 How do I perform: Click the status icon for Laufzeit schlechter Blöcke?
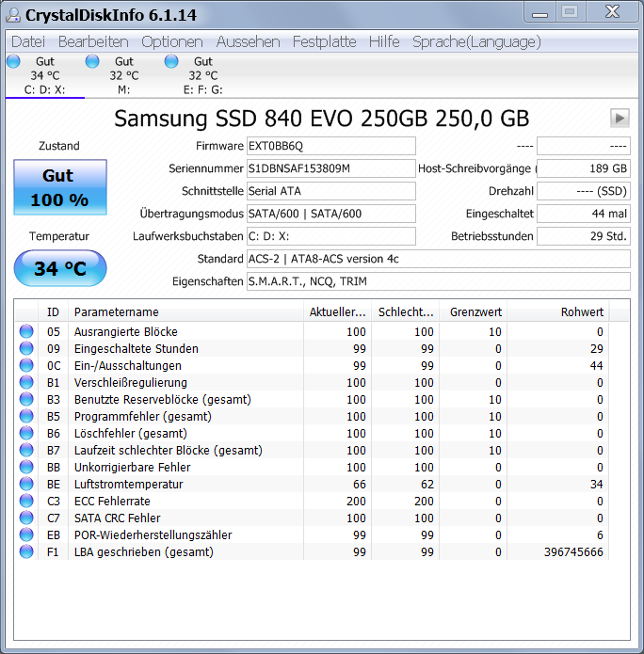26,450
